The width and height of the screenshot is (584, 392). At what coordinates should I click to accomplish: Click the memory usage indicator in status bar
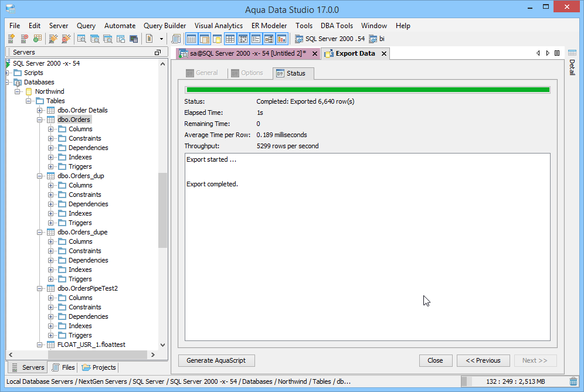click(513, 381)
